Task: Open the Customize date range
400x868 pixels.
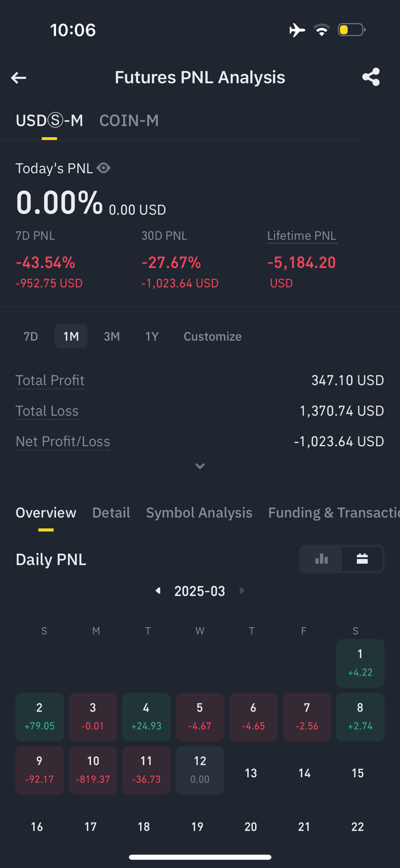Action: tap(213, 336)
